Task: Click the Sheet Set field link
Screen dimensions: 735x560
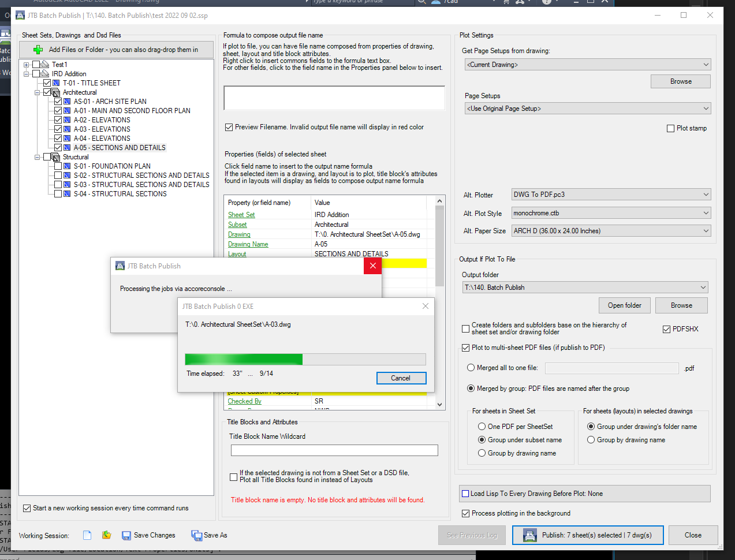Action: [241, 215]
